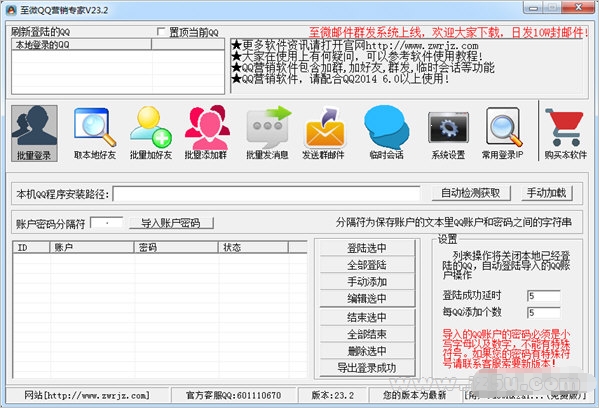Viewport: 599px width, 408px height.
Task: Open the 批量添加群 add groups tool
Action: (206, 133)
